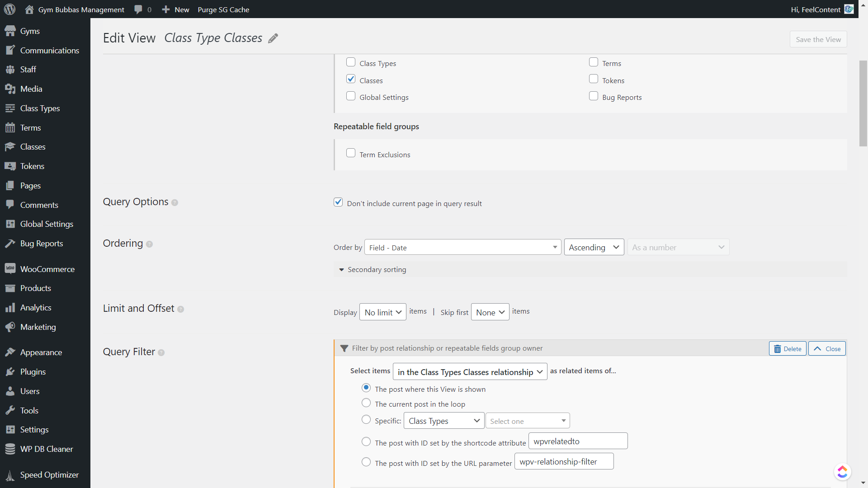The image size is (868, 488).
Task: Open the Class Types Classes relationship dropdown
Action: point(470,372)
